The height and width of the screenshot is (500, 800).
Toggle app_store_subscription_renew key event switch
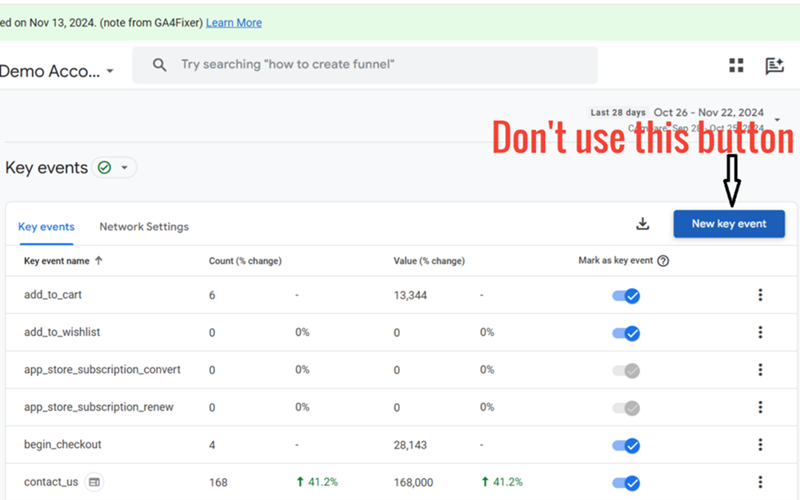click(626, 408)
